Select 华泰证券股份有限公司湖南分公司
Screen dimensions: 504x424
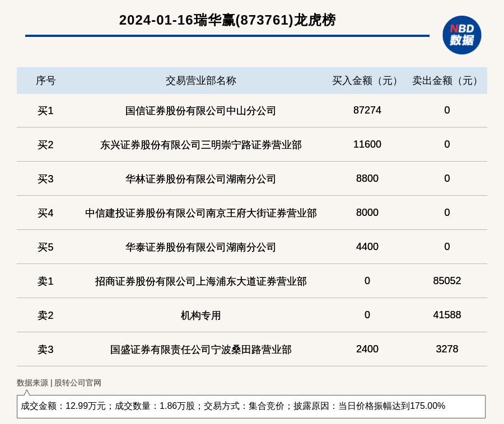coord(201,247)
